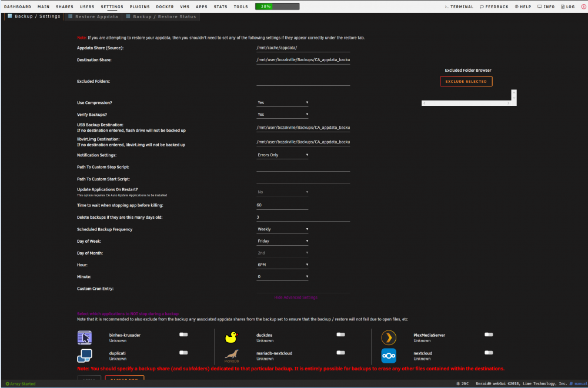
Task: Open the Docker menu item
Action: click(x=165, y=6)
